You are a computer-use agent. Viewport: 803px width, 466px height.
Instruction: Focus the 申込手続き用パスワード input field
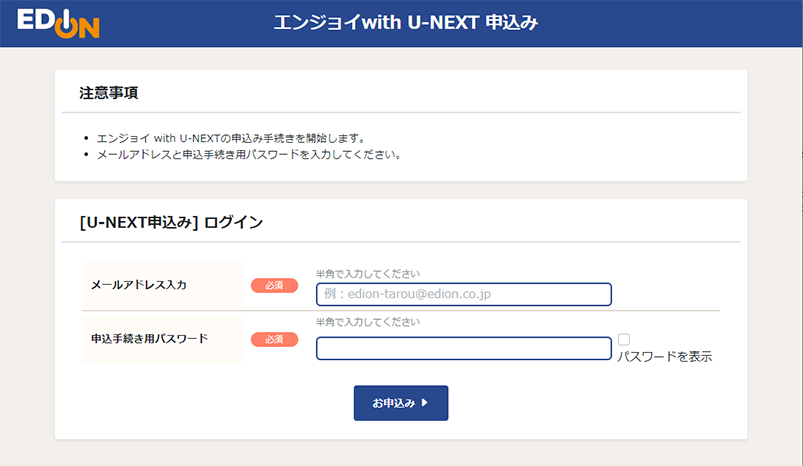[463, 348]
